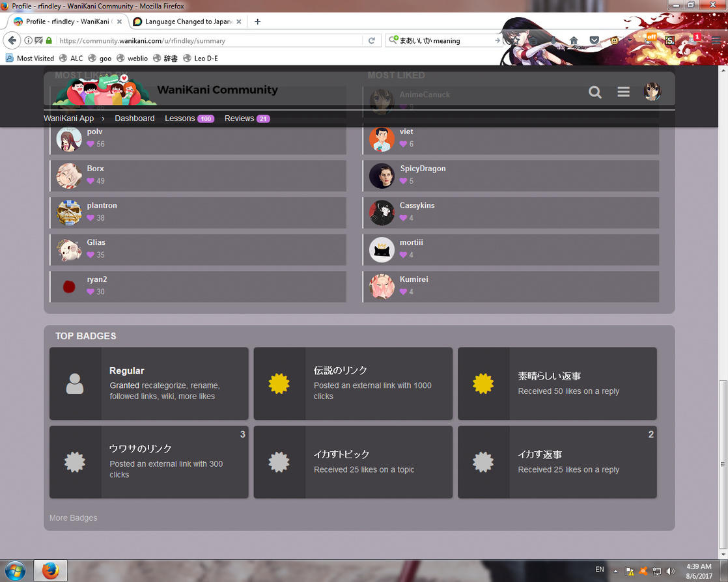728x582 pixels.
Task: Open user 'Kumirei' profile
Action: pyautogui.click(x=413, y=279)
